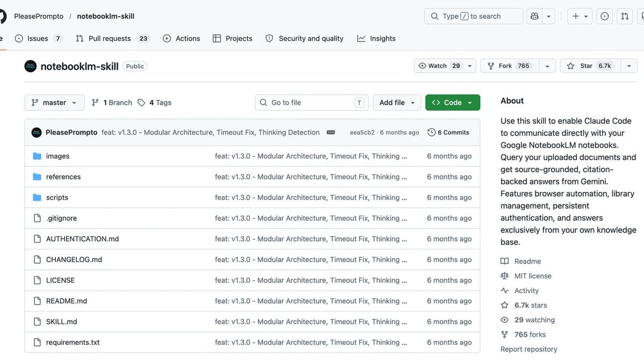This screenshot has width=644, height=361.
Task: Expand the master branch dropdown
Action: (54, 103)
